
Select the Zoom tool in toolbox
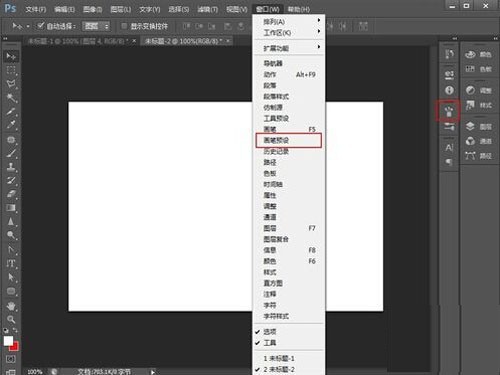[11, 319]
